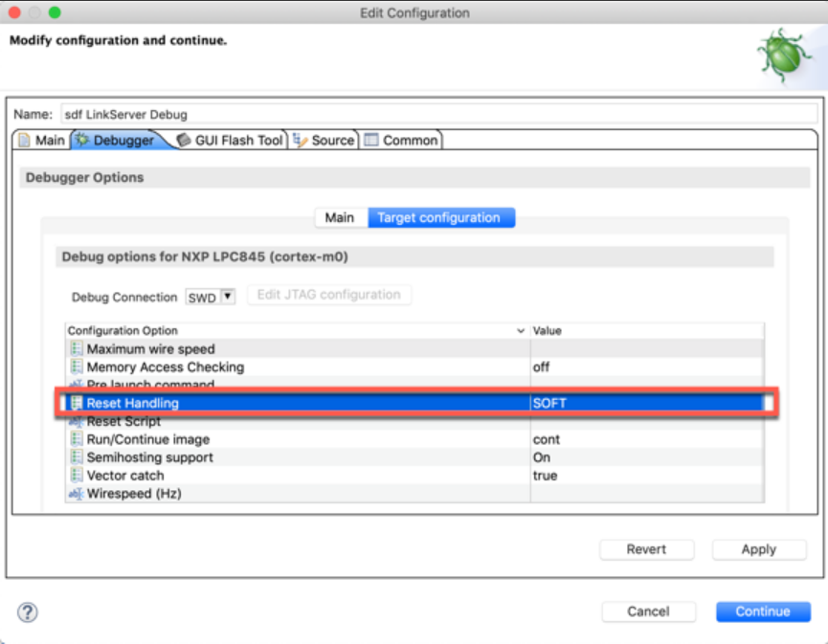
Task: Click the Vector catch option icon
Action: (x=77, y=476)
